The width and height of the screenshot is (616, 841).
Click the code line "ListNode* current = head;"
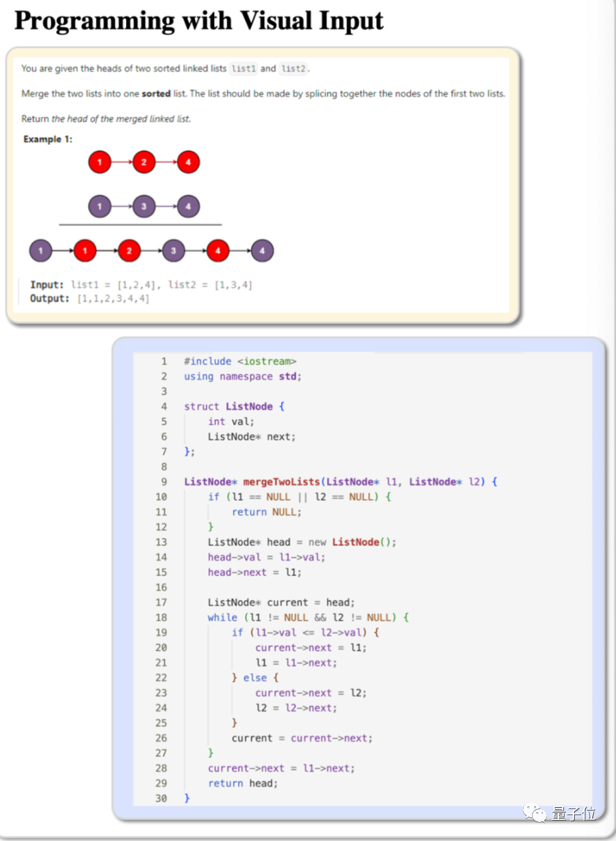(x=281, y=602)
